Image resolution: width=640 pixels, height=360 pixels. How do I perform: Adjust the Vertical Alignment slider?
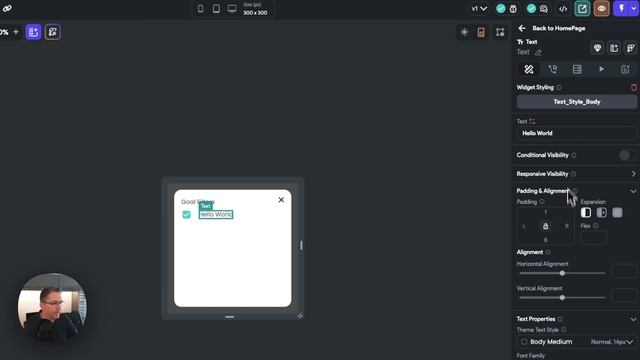point(562,298)
